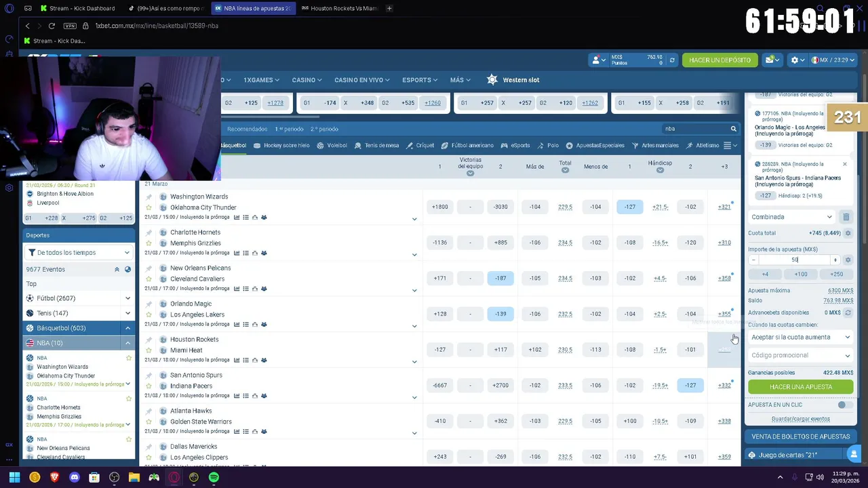The height and width of the screenshot is (488, 868).
Task: Pin the Washington Wizards match
Action: (x=149, y=197)
